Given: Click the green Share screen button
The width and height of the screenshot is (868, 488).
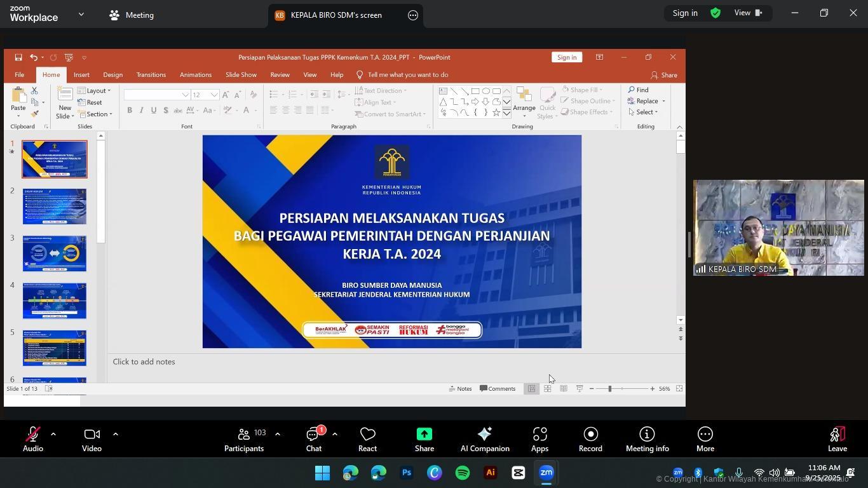Looking at the screenshot, I should click(424, 439).
